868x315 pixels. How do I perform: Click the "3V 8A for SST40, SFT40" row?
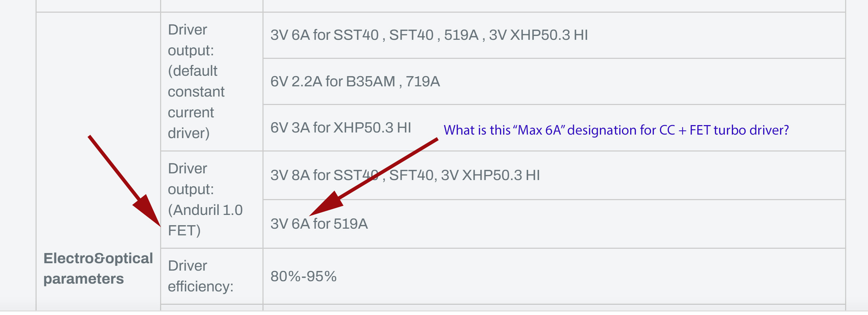405,175
